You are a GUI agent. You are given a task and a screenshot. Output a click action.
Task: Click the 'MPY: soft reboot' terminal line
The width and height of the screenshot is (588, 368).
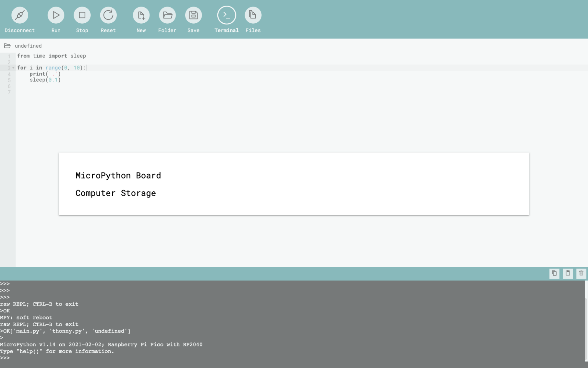point(26,318)
